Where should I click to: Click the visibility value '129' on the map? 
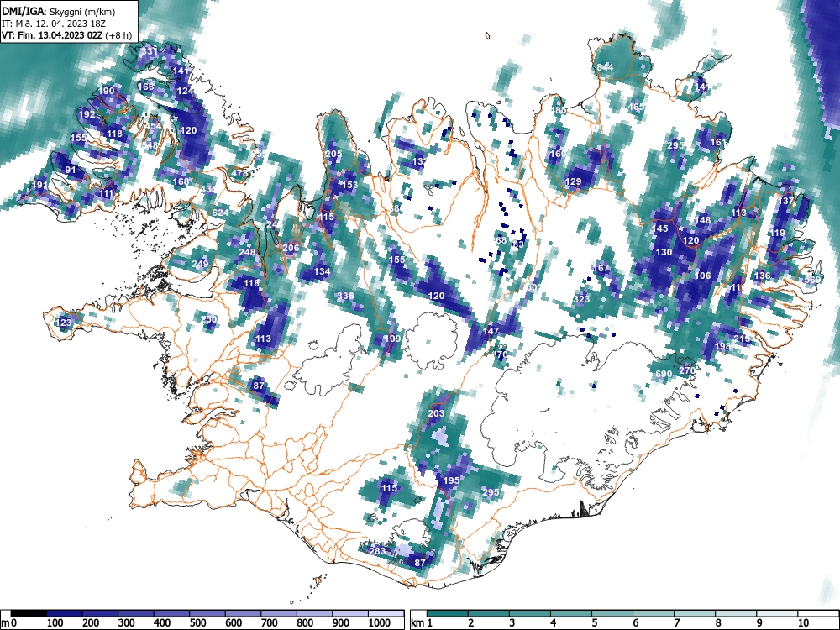[x=573, y=181]
